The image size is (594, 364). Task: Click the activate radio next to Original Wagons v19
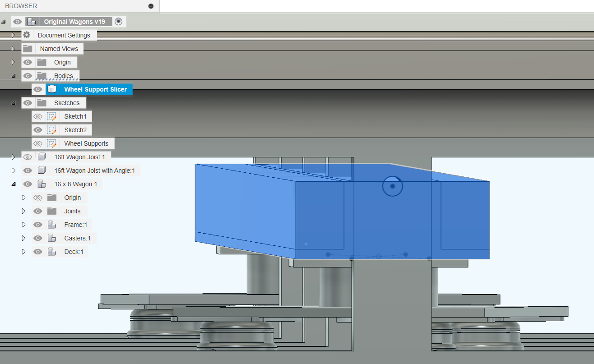tap(119, 21)
